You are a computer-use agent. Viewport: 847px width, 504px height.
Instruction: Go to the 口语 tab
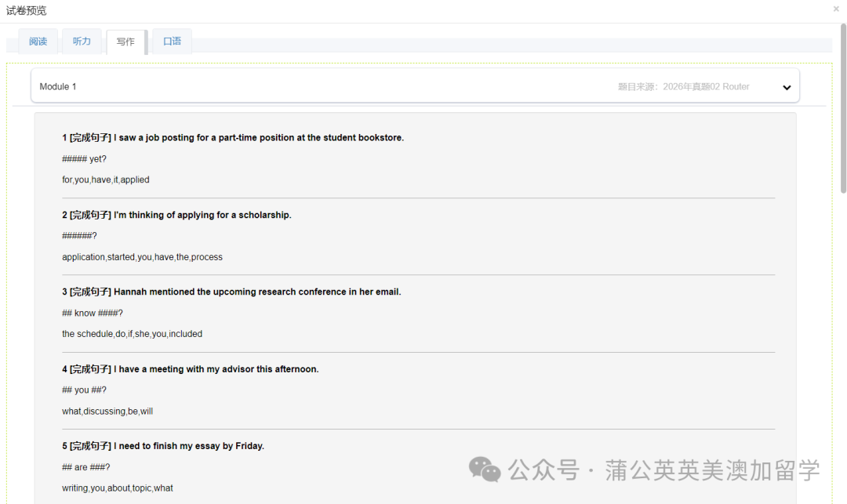[x=172, y=42]
